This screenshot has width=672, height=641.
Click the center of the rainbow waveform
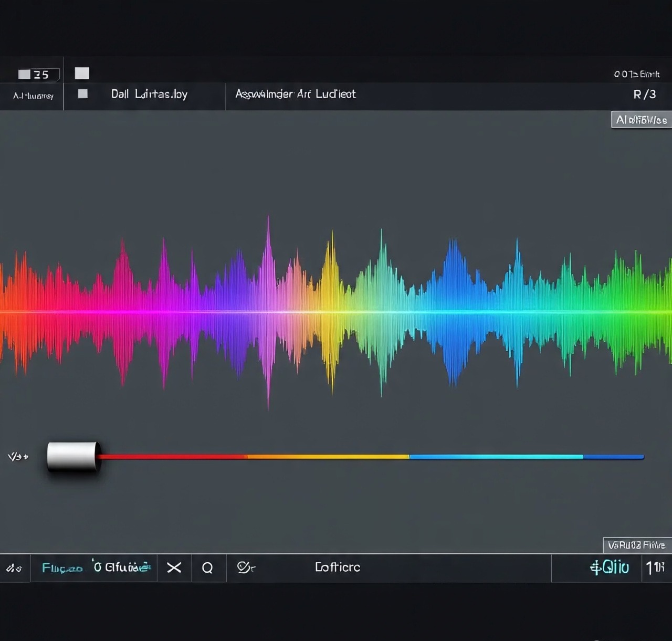click(336, 312)
